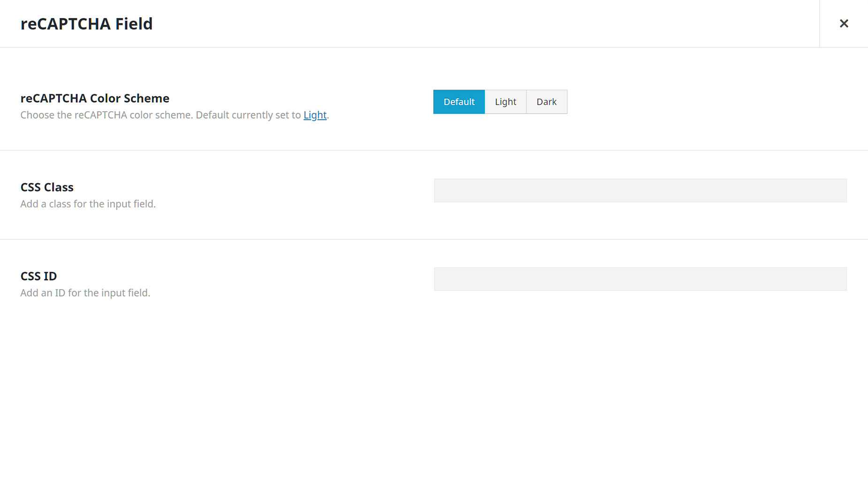The height and width of the screenshot is (481, 868).
Task: Click 'Add a class for the input field.' text
Action: [x=88, y=204]
